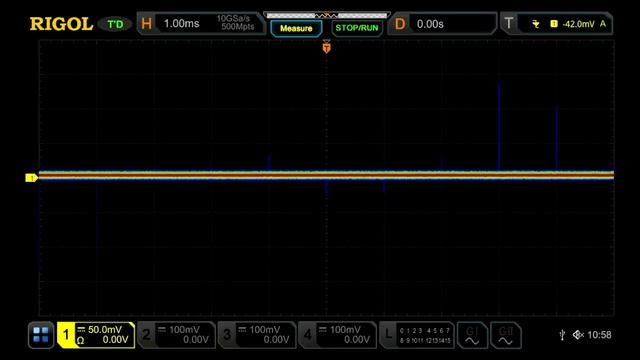Open the trigger T settings panel
This screenshot has width=640, height=360.
pos(557,24)
